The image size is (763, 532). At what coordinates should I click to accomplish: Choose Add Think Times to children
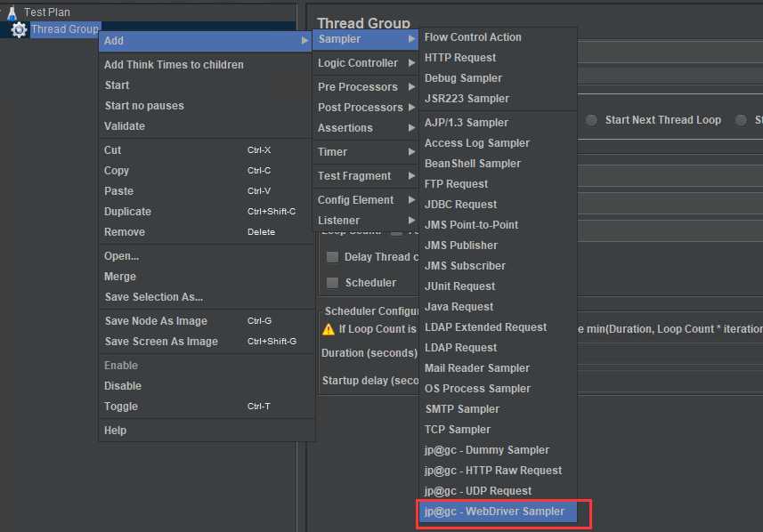206,65
